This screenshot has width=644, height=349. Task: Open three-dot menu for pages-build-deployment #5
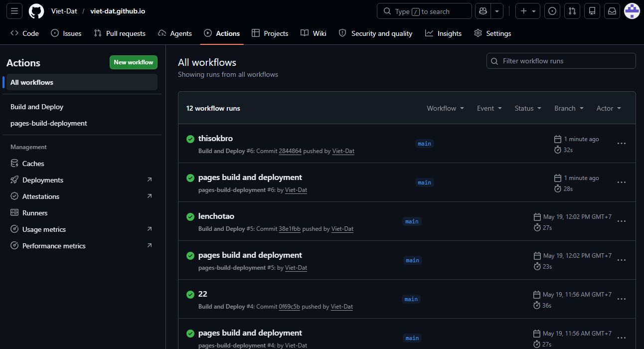pos(622,260)
